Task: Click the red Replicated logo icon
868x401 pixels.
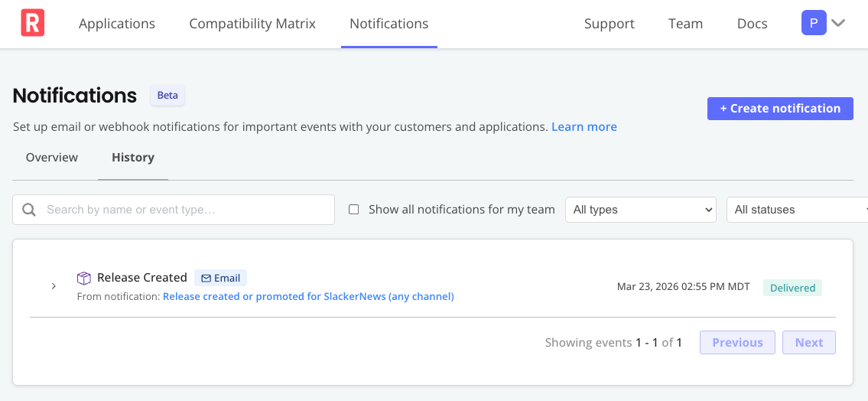Action: pos(32,24)
